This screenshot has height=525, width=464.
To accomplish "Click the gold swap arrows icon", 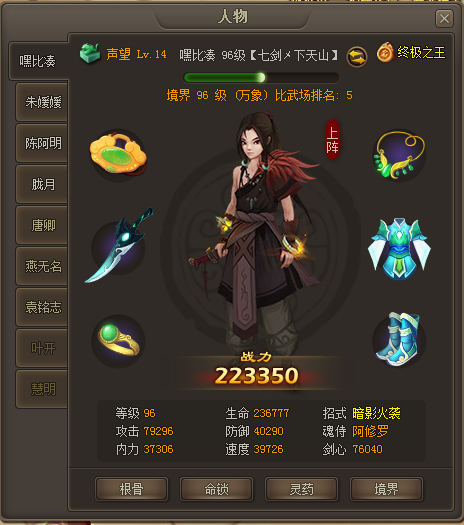I will (357, 57).
